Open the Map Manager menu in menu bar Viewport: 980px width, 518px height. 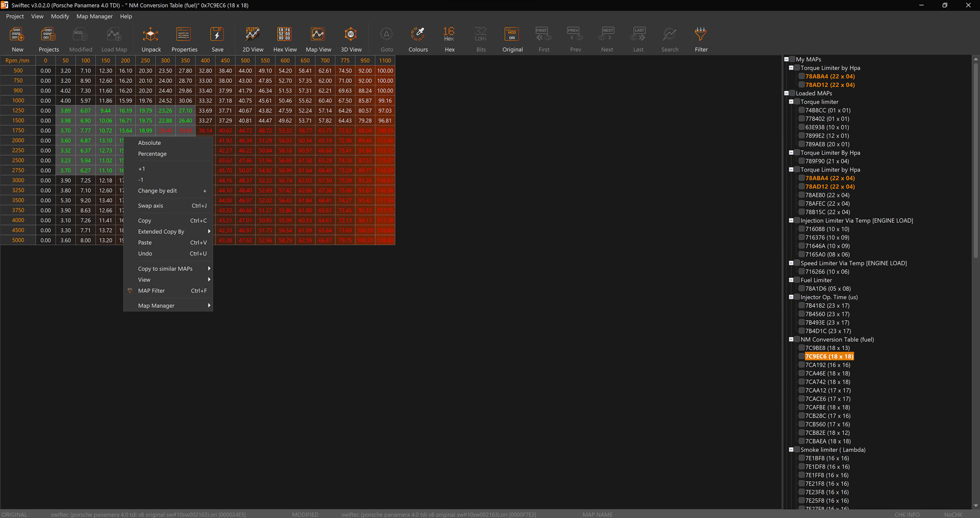[94, 16]
